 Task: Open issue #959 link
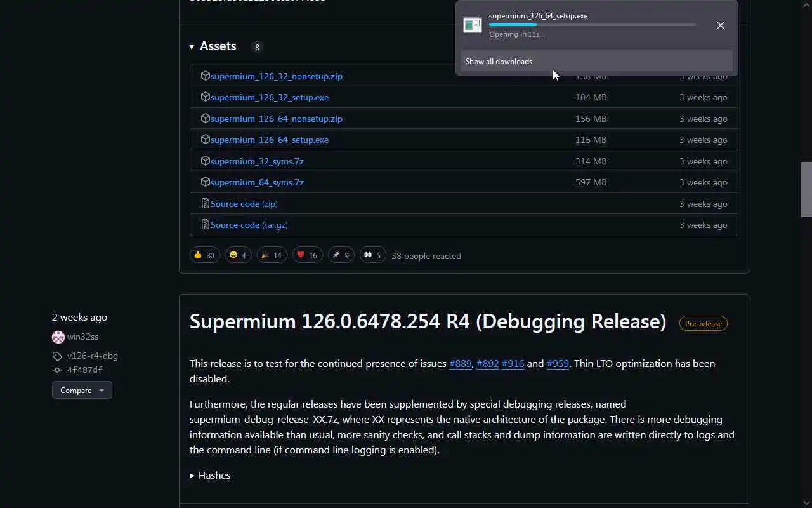pos(558,363)
